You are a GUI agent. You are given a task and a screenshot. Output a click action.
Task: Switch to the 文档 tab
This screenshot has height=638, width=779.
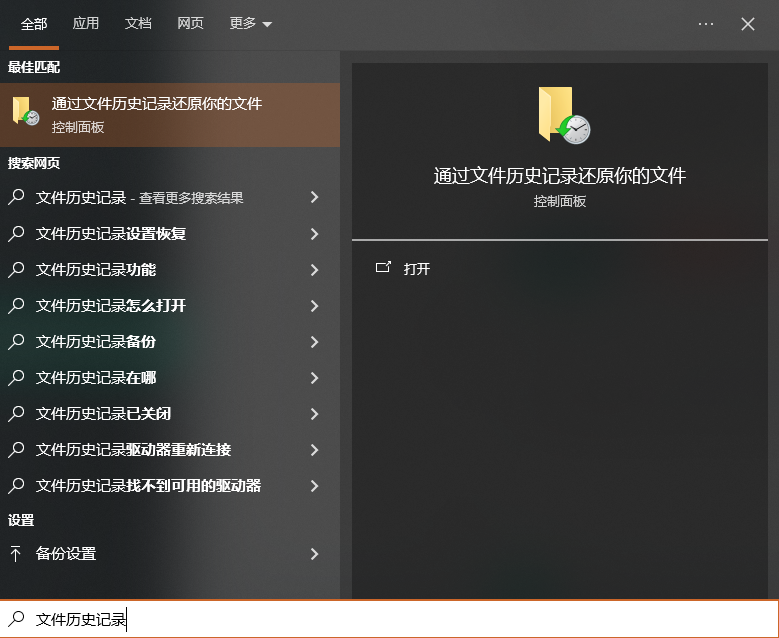[138, 23]
